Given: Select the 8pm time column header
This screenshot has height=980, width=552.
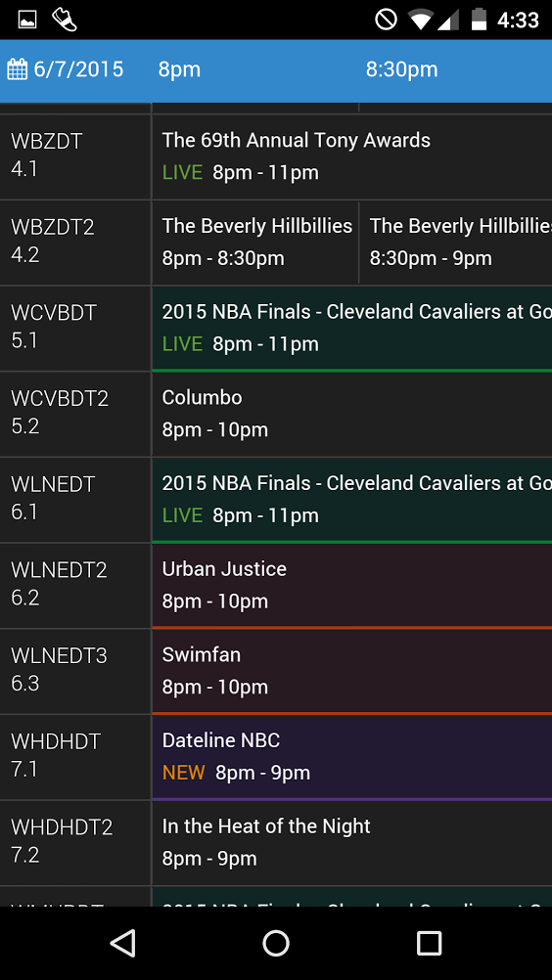Looking at the screenshot, I should (179, 69).
